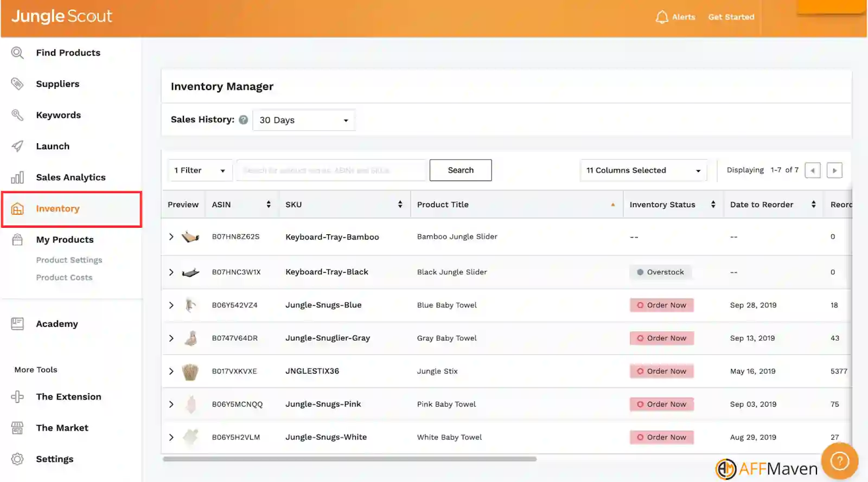
Task: Click the My Products bag icon
Action: 17,240
